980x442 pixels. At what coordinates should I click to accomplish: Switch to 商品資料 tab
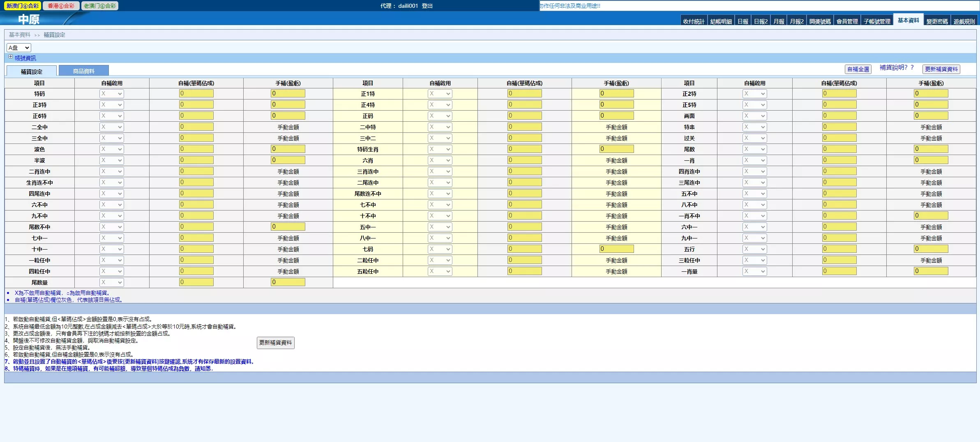pyautogui.click(x=84, y=71)
